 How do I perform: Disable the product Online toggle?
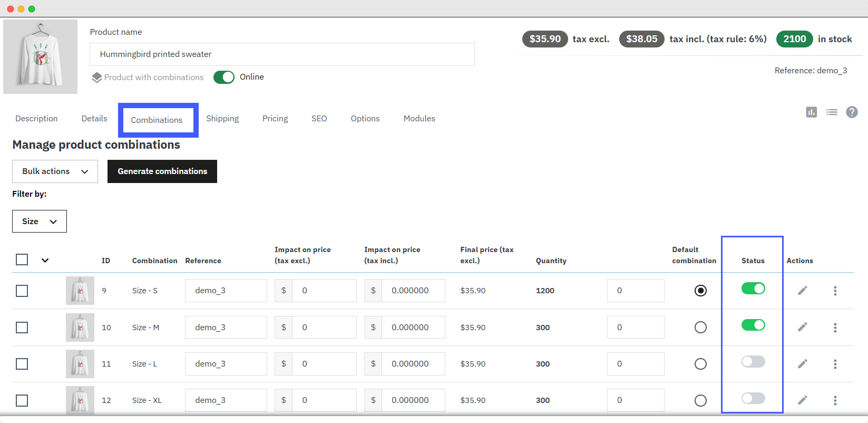click(224, 77)
